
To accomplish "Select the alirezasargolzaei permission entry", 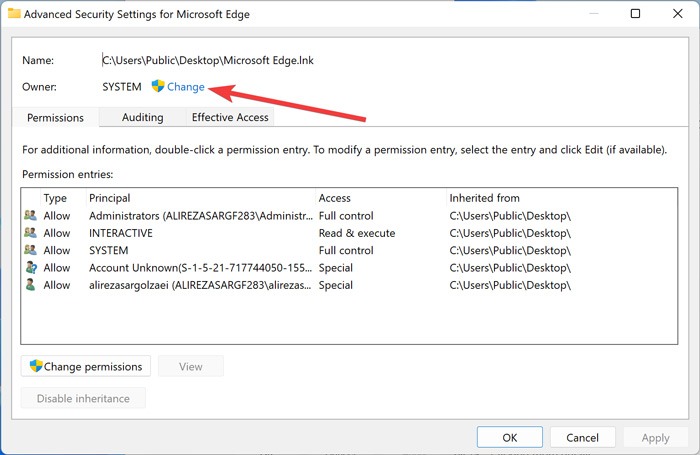I will [x=349, y=285].
